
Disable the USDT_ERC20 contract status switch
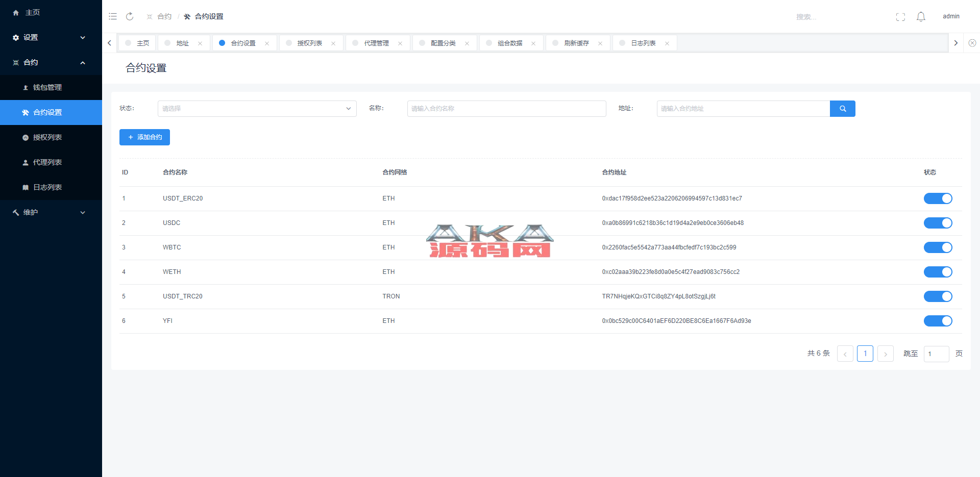click(938, 198)
